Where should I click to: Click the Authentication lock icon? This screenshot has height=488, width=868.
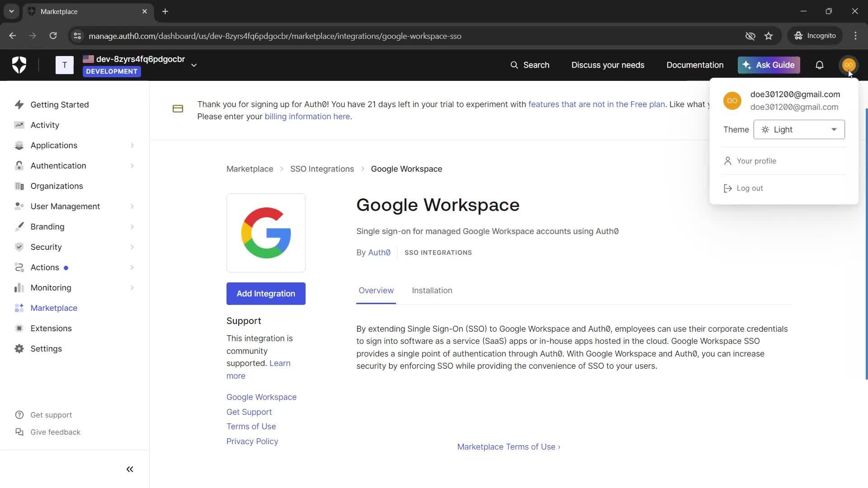click(19, 166)
